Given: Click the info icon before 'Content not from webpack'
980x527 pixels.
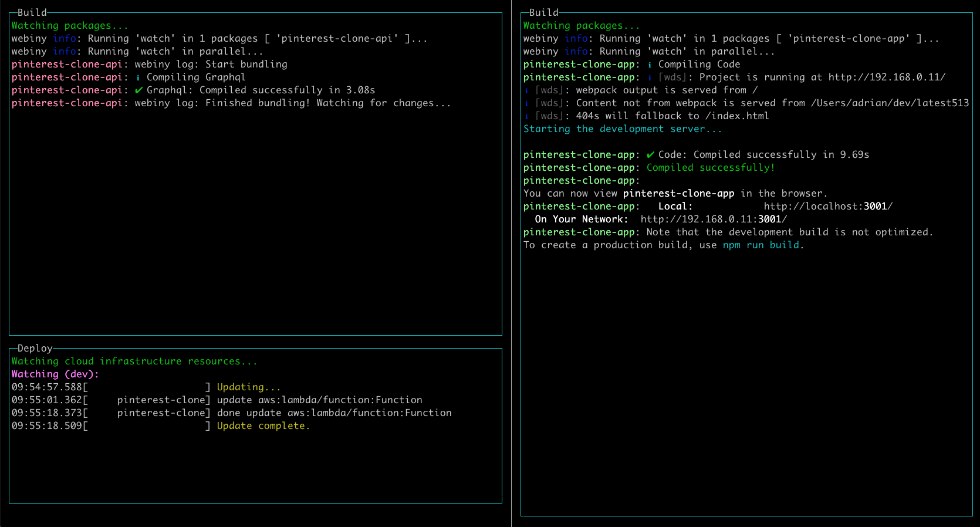Looking at the screenshot, I should pos(526,103).
